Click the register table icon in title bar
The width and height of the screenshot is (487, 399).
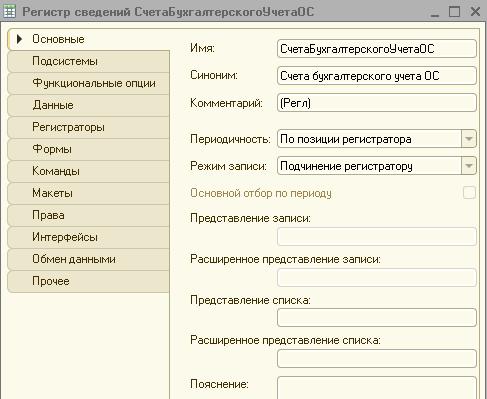coord(9,11)
